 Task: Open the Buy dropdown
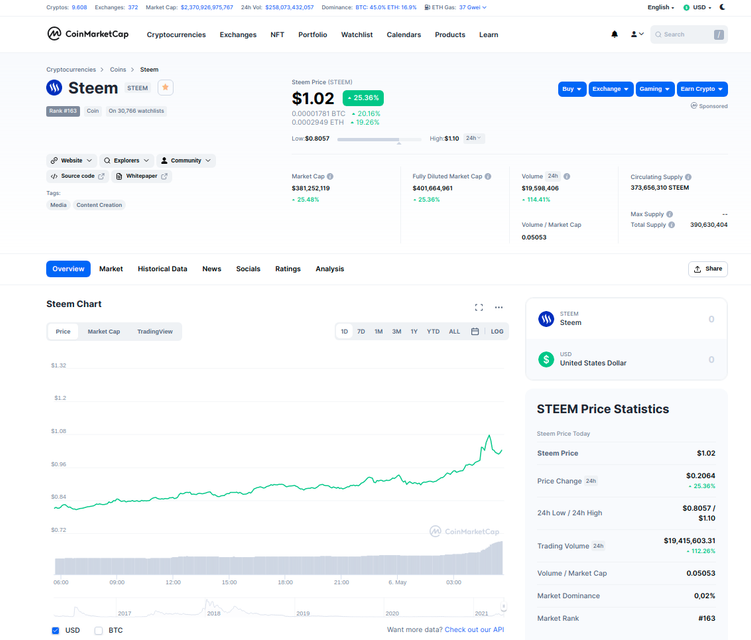[572, 89]
